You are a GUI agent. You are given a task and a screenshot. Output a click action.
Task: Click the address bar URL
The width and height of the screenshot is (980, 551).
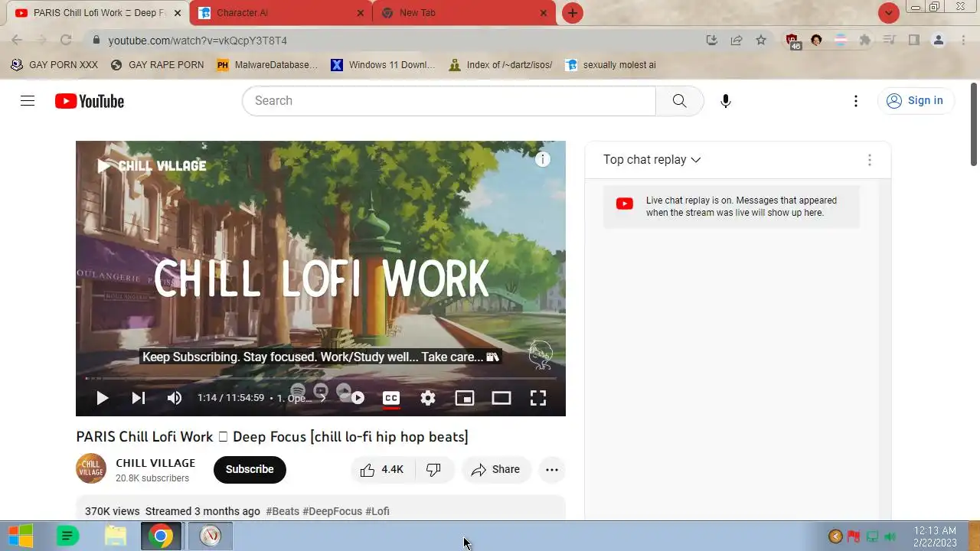[198, 41]
